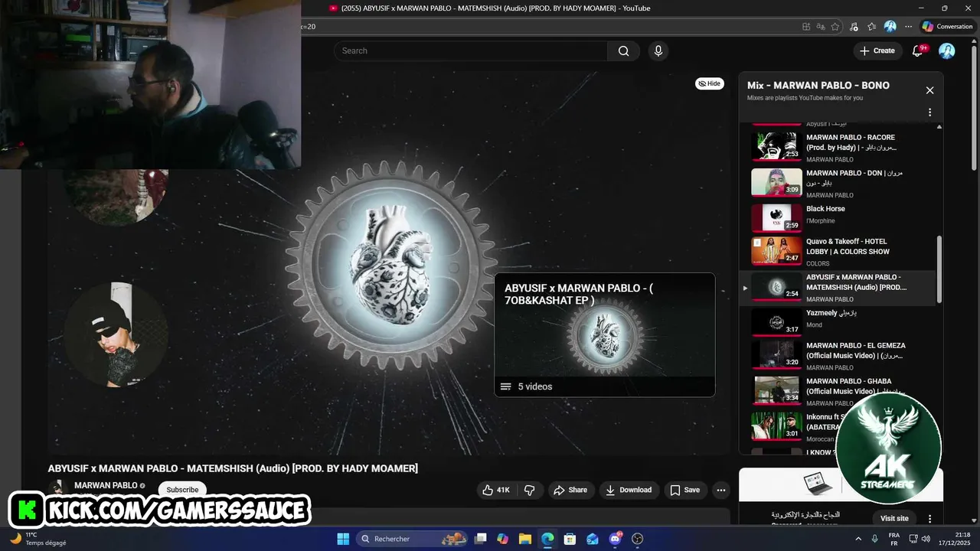
Task: Show hidden system tray icons chevron
Action: coord(857,539)
